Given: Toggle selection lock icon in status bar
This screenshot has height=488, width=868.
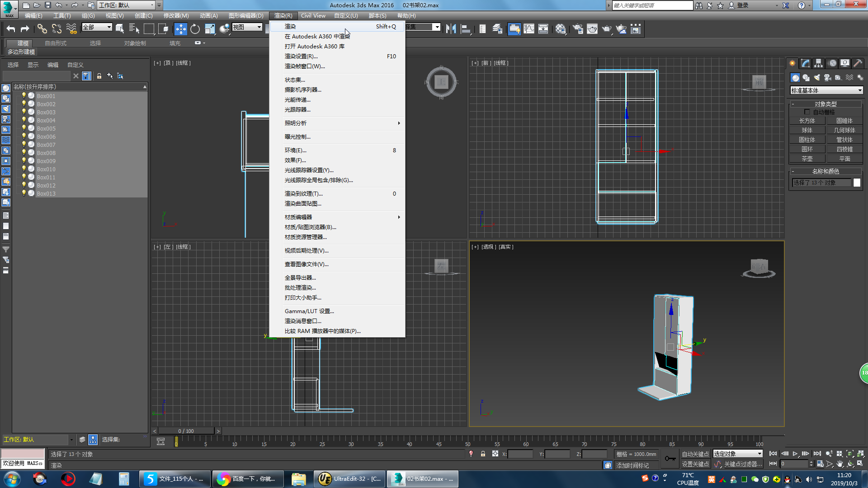Looking at the screenshot, I should point(483,454).
